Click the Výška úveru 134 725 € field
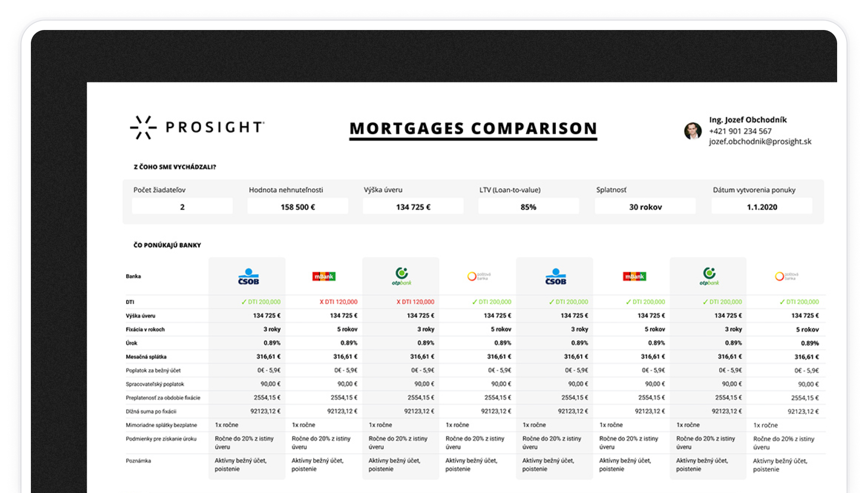This screenshot has width=868, height=493. pyautogui.click(x=413, y=207)
